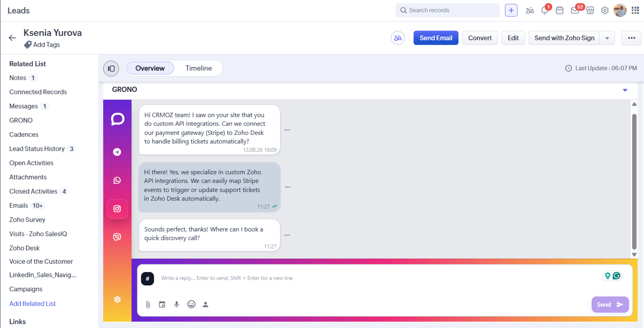This screenshot has height=328, width=644.
Task: Click the chat conversation scrollbar thumb
Action: [x=634, y=182]
